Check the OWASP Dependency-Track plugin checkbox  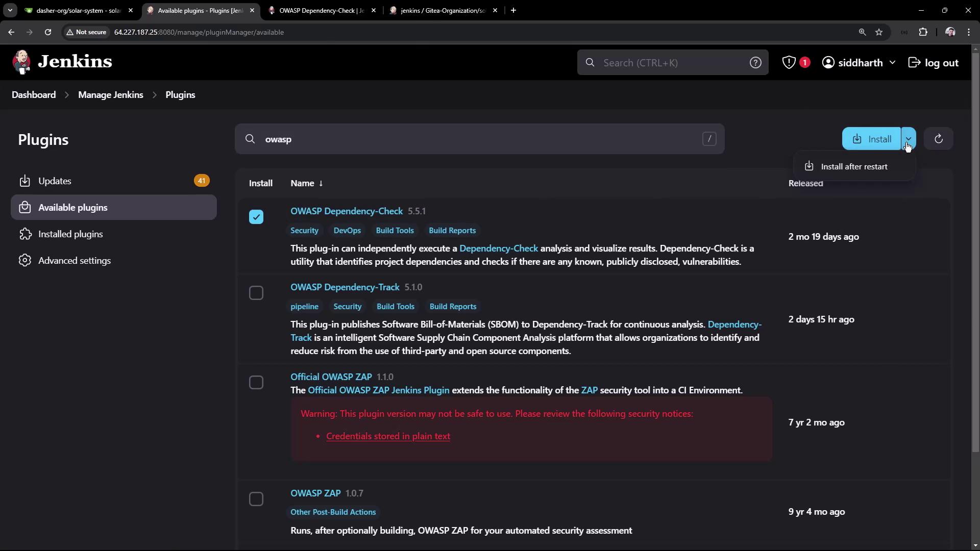click(x=256, y=293)
